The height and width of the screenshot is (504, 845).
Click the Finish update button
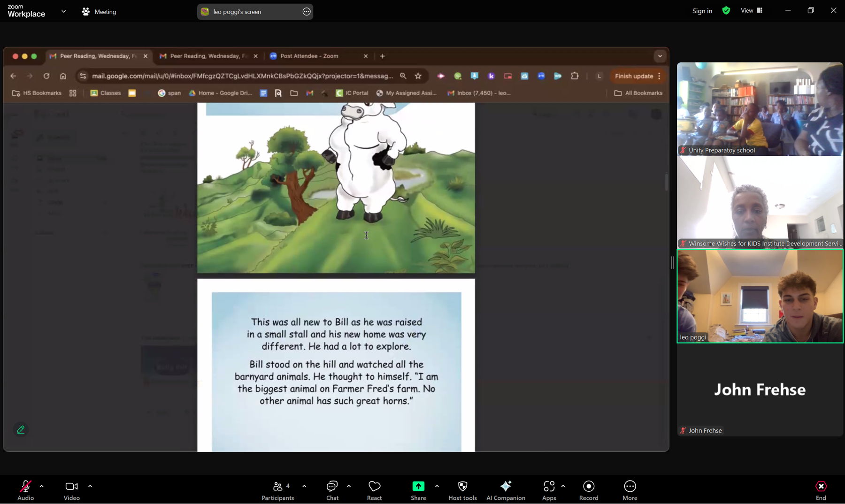[634, 76]
